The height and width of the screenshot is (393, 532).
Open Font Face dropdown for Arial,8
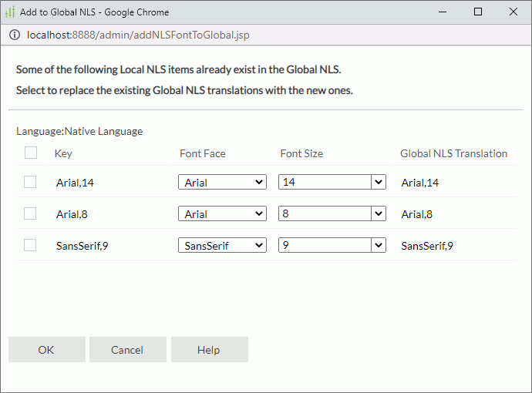(222, 214)
